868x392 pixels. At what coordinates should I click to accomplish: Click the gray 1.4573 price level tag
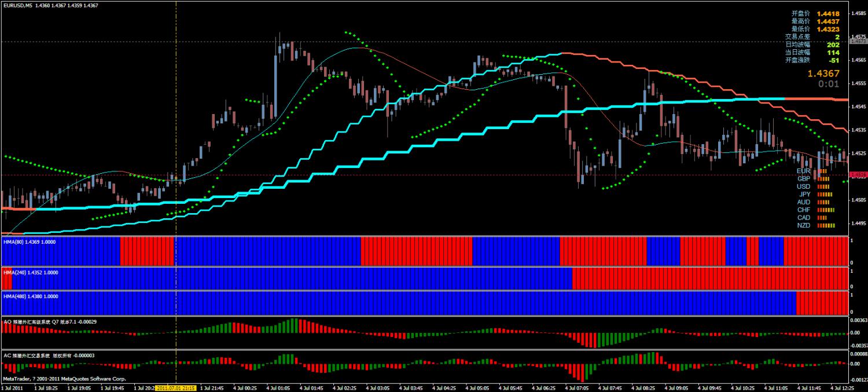coord(858,42)
